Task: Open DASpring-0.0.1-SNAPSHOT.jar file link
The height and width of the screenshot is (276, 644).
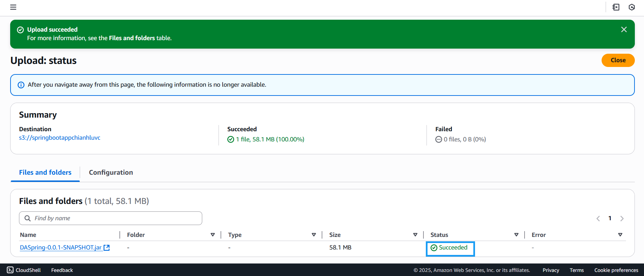Action: point(61,247)
